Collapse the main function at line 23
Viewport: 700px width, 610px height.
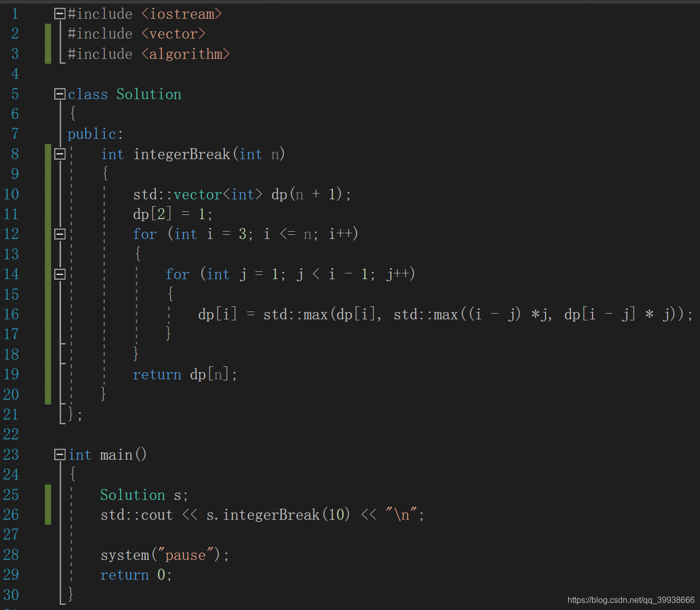click(x=60, y=454)
